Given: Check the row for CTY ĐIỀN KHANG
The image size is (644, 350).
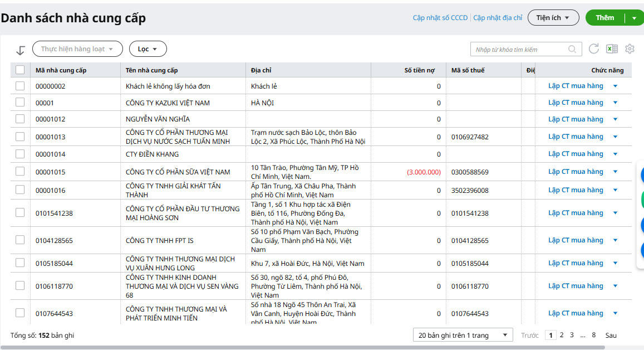Looking at the screenshot, I should (x=20, y=154).
